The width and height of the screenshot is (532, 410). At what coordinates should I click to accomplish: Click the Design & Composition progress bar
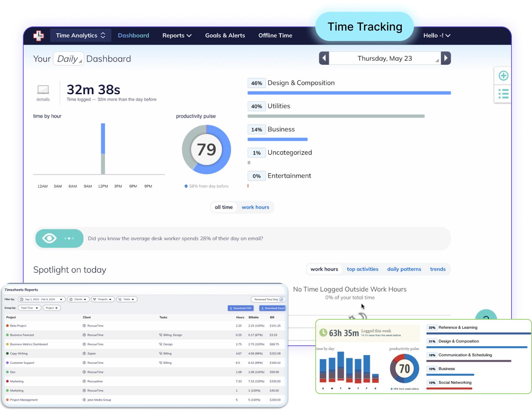[x=349, y=93]
